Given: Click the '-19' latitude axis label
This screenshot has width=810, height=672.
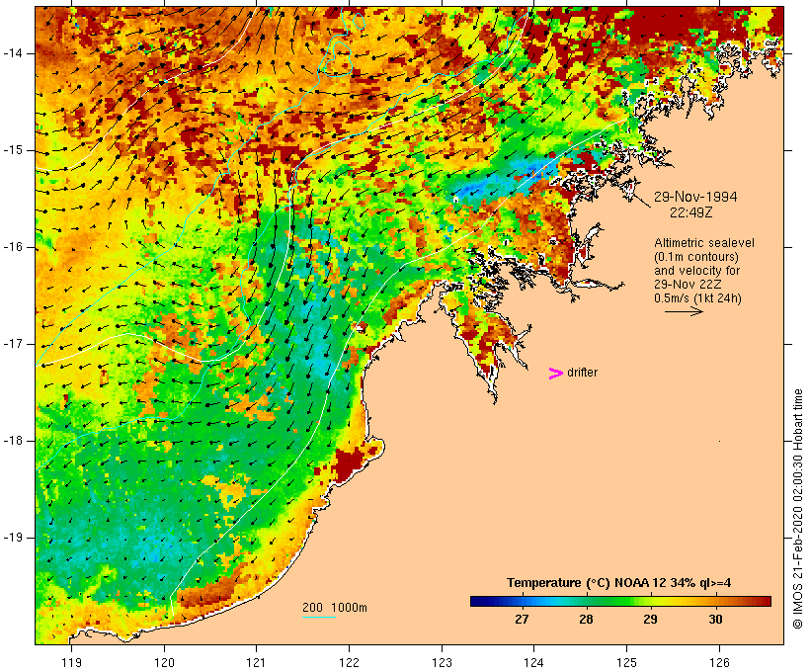Looking at the screenshot, I should pos(12,538).
